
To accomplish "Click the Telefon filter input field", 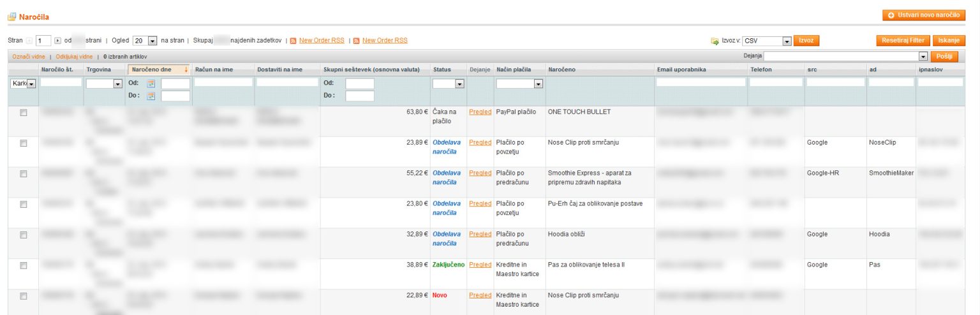I will point(776,82).
